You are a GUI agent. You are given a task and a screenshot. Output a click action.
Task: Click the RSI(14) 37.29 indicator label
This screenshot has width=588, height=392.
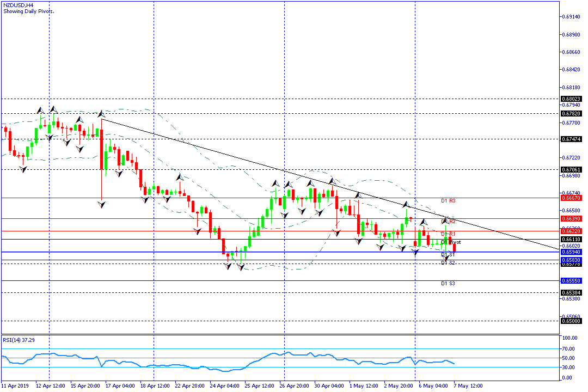tap(17, 340)
